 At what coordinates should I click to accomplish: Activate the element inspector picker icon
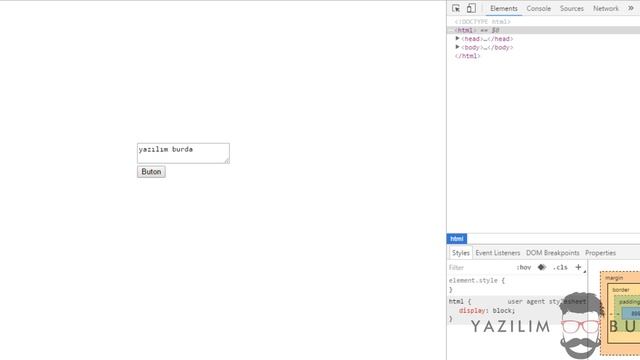[456, 8]
